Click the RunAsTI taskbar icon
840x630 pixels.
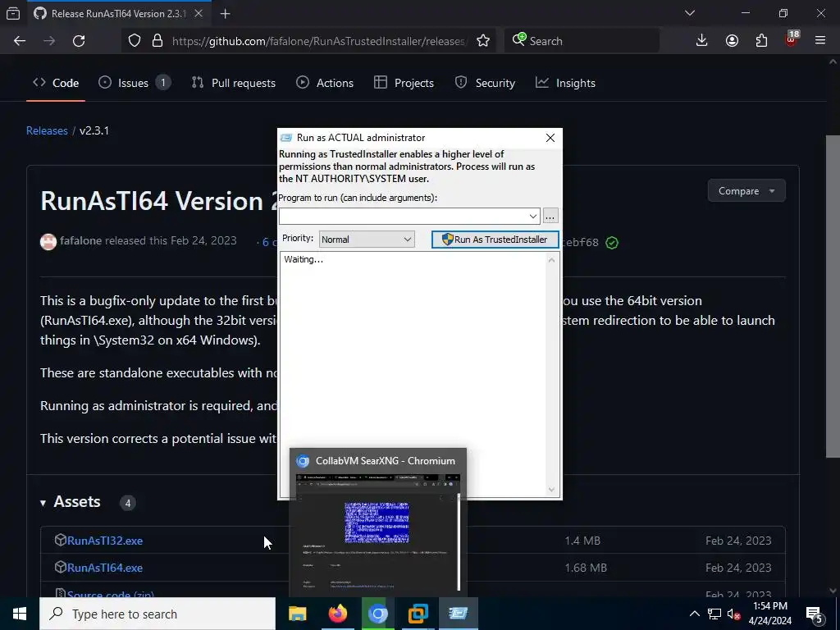(x=458, y=614)
